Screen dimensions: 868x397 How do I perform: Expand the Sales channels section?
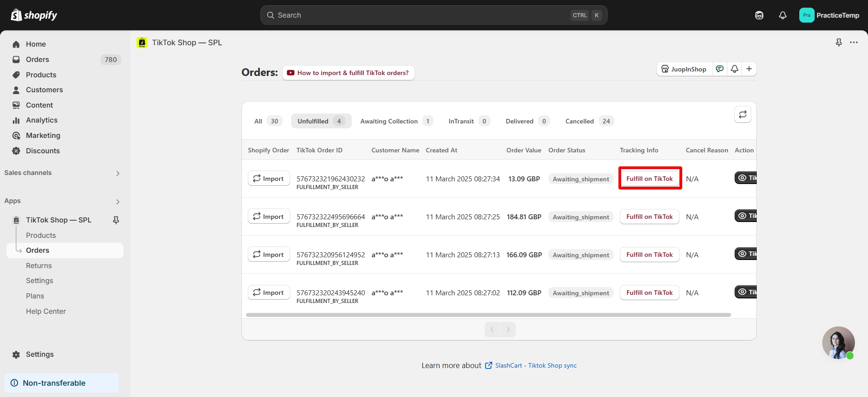[x=118, y=173]
